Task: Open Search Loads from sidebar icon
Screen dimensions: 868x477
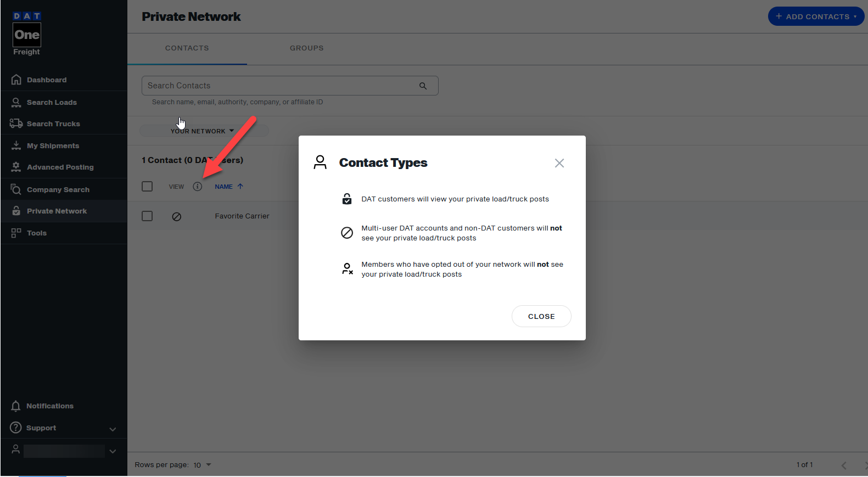Action: (x=16, y=103)
